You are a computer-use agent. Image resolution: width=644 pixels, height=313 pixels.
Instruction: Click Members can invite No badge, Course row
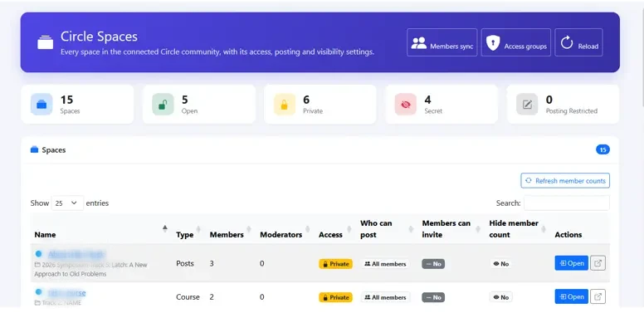point(433,297)
